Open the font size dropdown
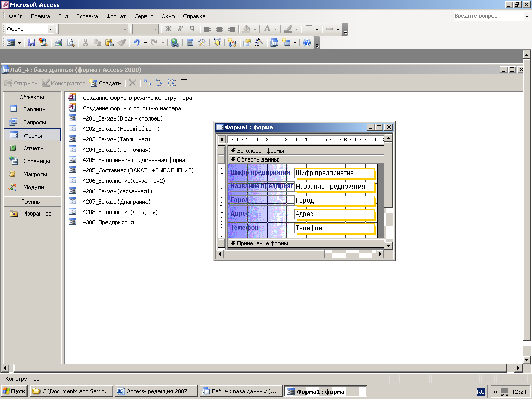 click(x=155, y=29)
